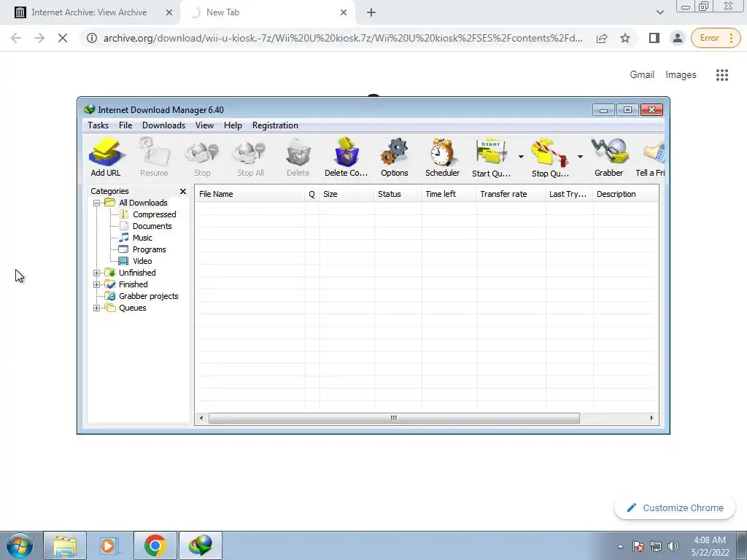747x560 pixels.
Task: Click the Delete Completed toolbar icon
Action: (347, 157)
